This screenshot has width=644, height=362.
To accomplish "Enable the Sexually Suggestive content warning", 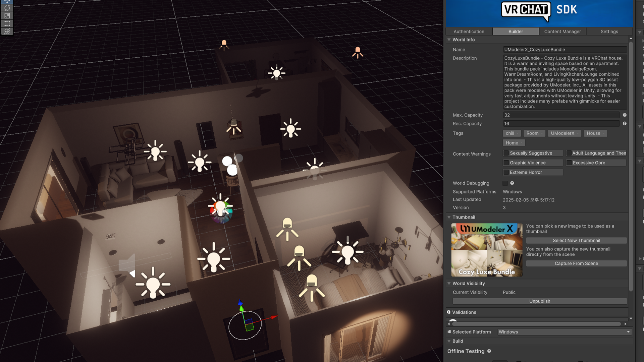I will coord(506,153).
